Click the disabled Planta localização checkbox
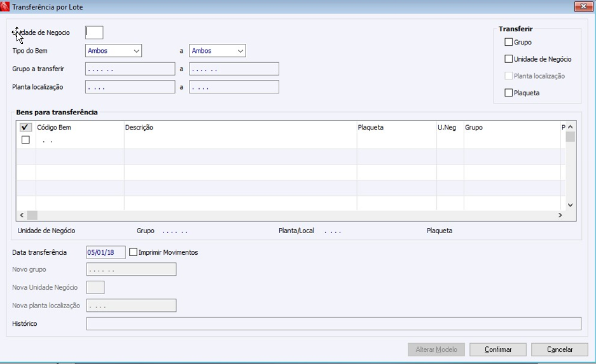Image resolution: width=596 pixels, height=364 pixels. point(509,76)
